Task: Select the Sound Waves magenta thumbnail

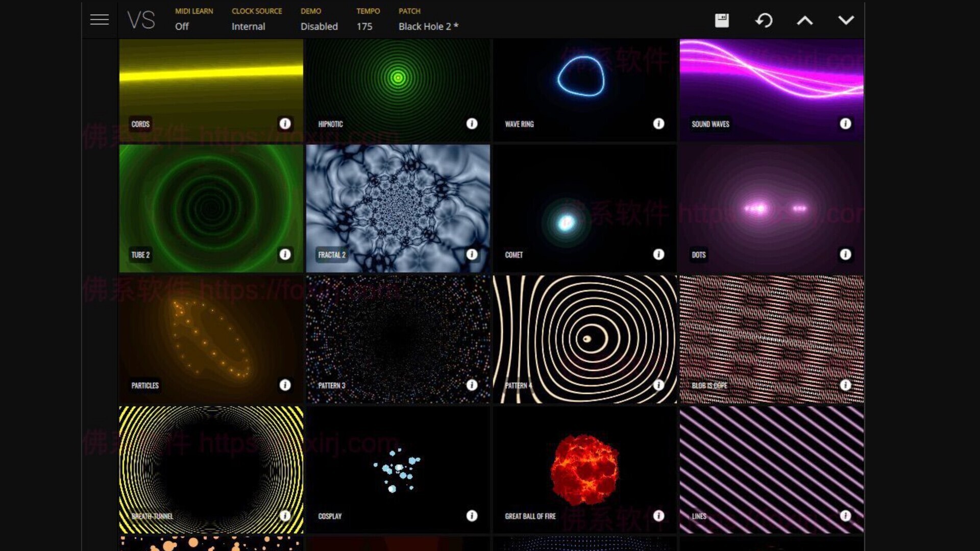Action: click(771, 90)
